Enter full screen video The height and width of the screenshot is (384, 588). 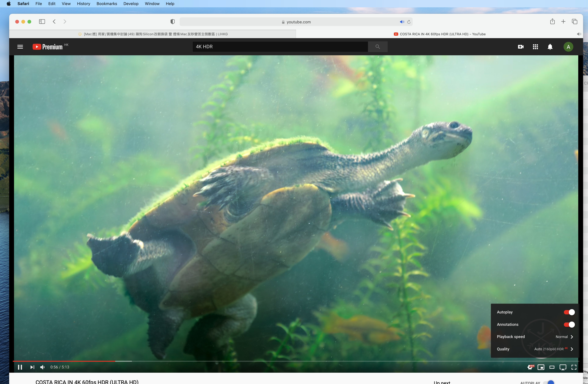[574, 367]
